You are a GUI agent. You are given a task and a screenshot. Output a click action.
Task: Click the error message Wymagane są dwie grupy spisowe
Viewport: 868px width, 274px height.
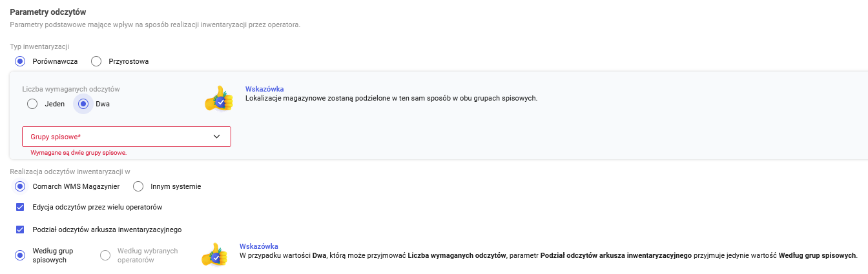coord(78,153)
